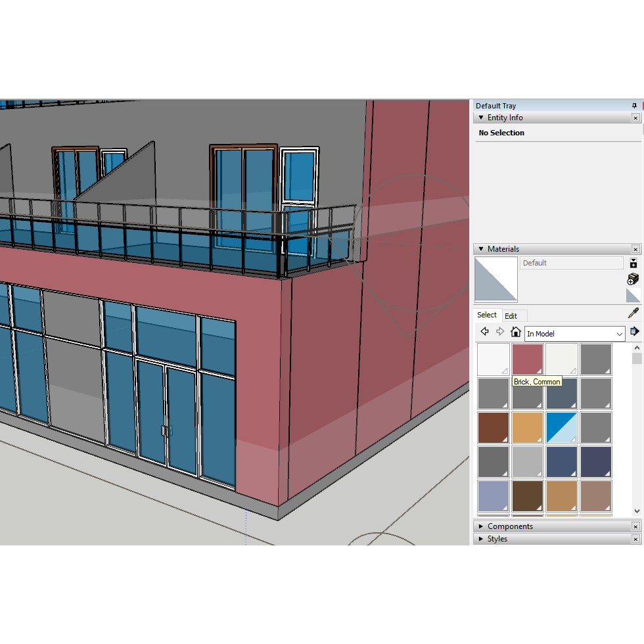Click the materials list scroll down arrow
Viewport: 644px width, 644px height.
pyautogui.click(x=637, y=511)
